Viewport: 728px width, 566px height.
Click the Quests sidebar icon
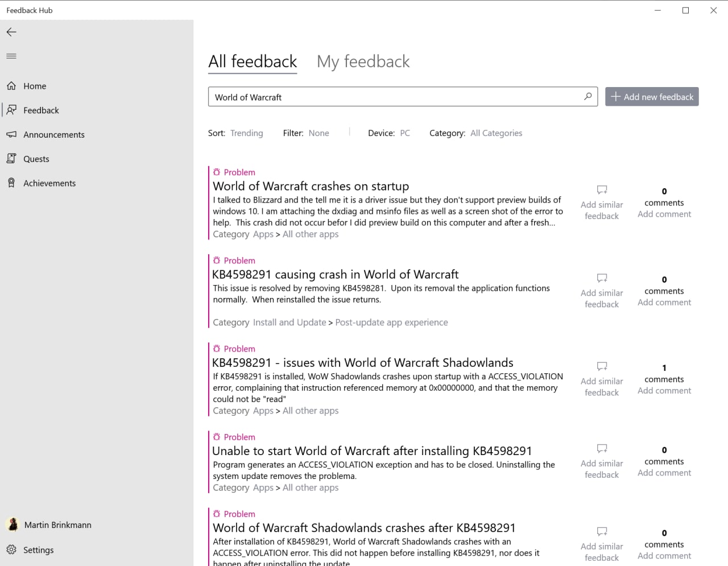(x=11, y=159)
